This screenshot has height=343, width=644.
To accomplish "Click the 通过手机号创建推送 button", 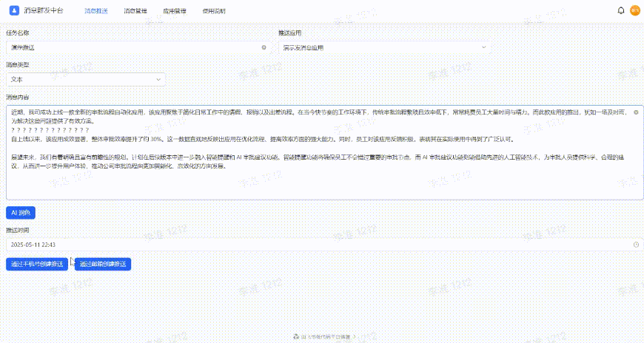I will tap(37, 264).
